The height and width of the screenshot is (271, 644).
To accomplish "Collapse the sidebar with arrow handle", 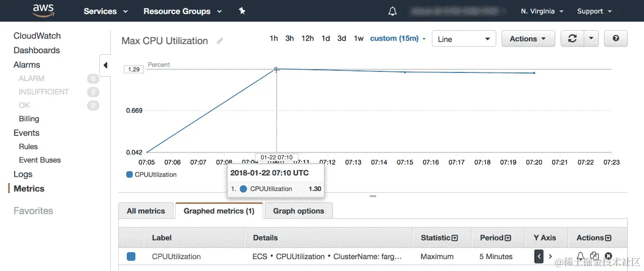I will tap(105, 65).
